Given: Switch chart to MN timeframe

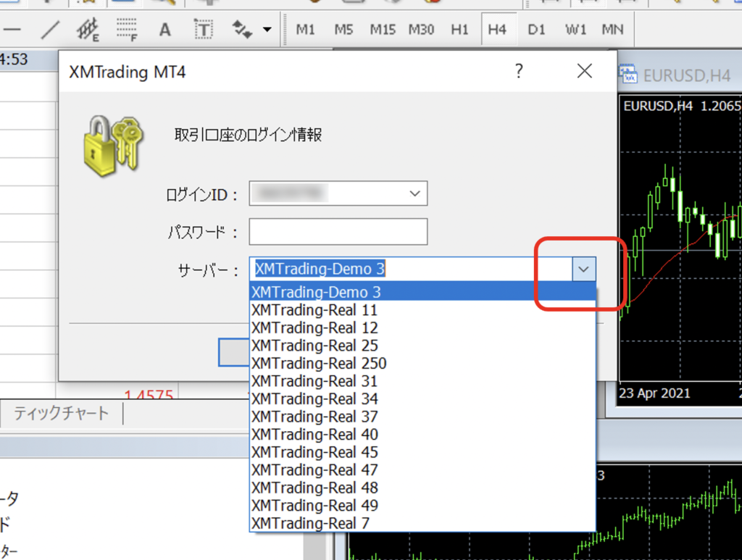Looking at the screenshot, I should (x=612, y=30).
